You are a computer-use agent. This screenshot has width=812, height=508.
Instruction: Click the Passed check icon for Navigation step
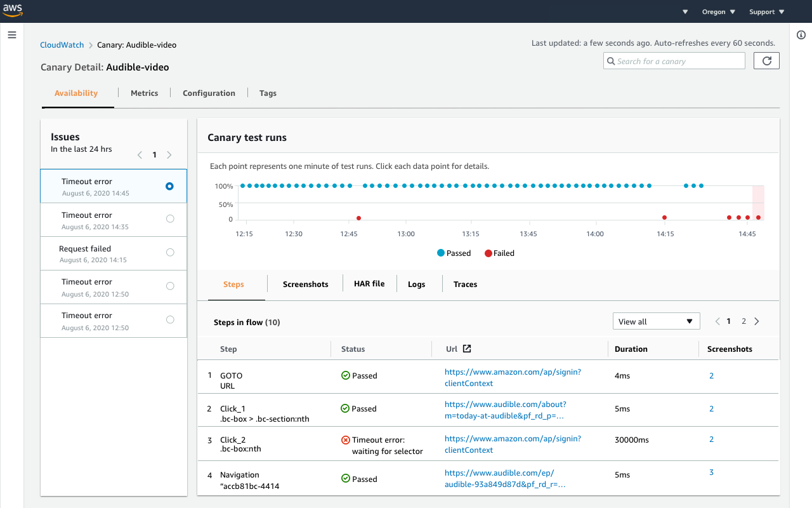tap(346, 479)
